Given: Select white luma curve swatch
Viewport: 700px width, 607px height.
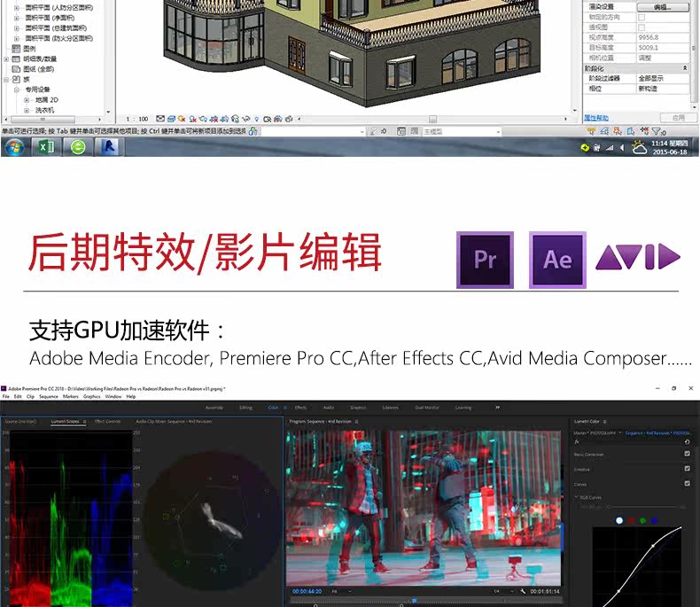Looking at the screenshot, I should click(x=619, y=520).
